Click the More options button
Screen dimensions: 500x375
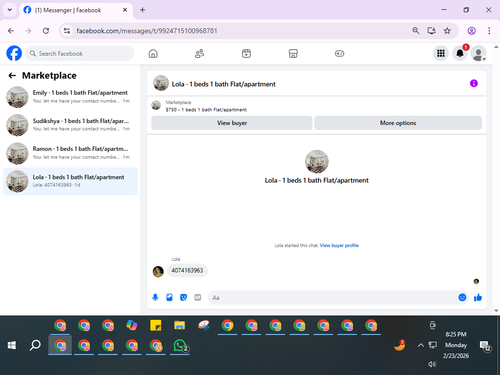point(398,123)
